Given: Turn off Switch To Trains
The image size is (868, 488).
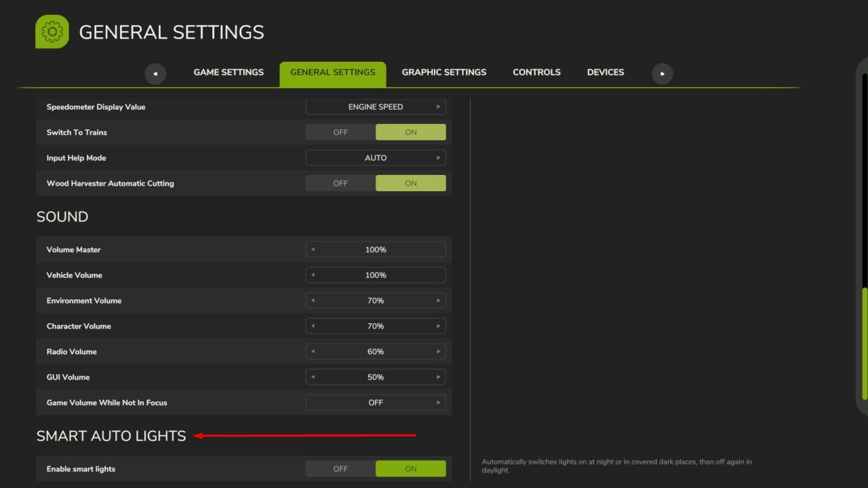Looking at the screenshot, I should click(340, 132).
